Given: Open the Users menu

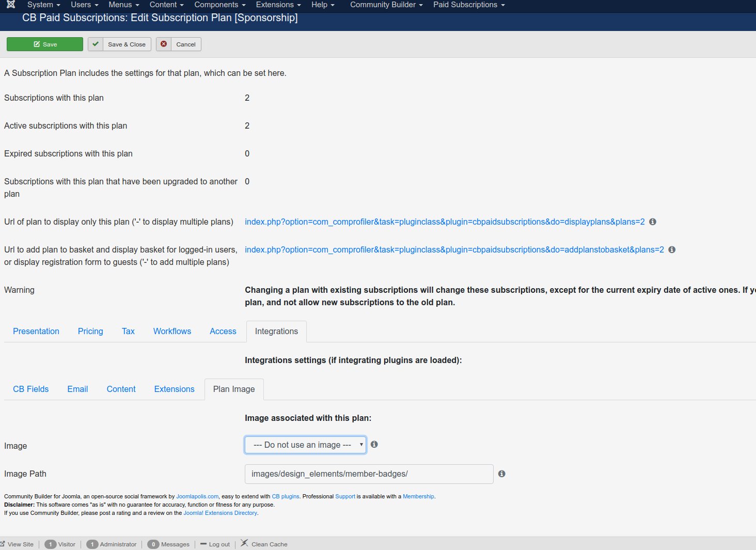Looking at the screenshot, I should pos(85,5).
